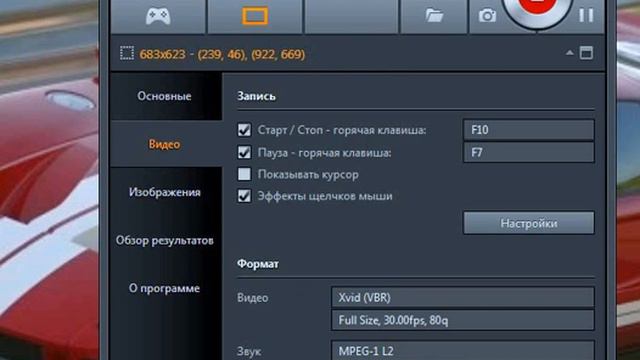Toggle Пауза hotkey checkbox
This screenshot has height=360, width=640.
click(x=244, y=152)
